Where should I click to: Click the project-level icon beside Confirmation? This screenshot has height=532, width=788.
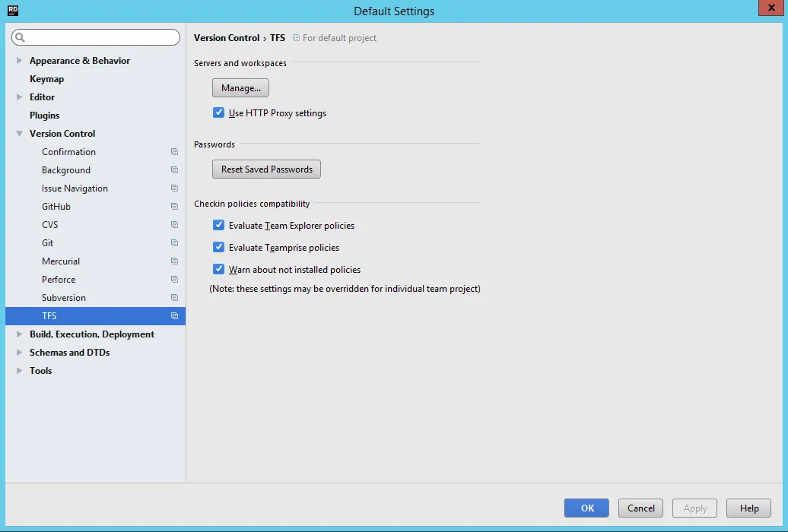(x=174, y=152)
